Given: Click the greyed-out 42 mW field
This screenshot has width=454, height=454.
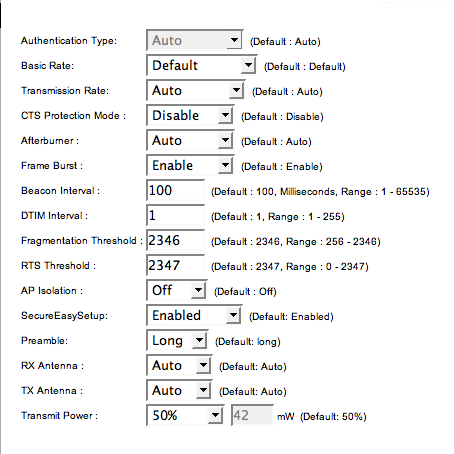Looking at the screenshot, I should click(252, 415).
